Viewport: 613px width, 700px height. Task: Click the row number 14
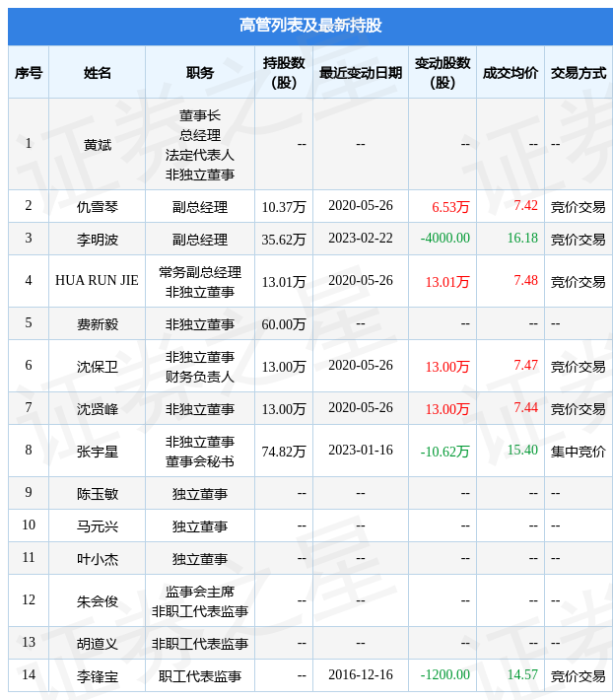click(29, 674)
